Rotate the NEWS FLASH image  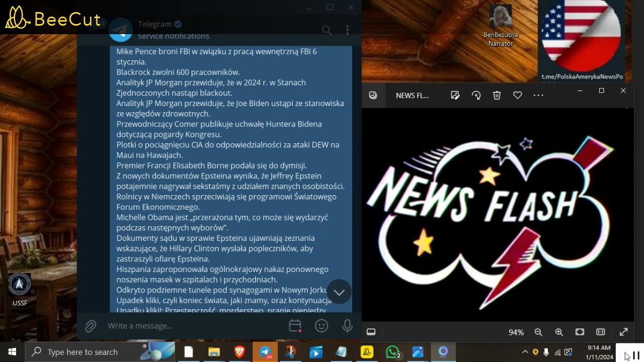(476, 95)
